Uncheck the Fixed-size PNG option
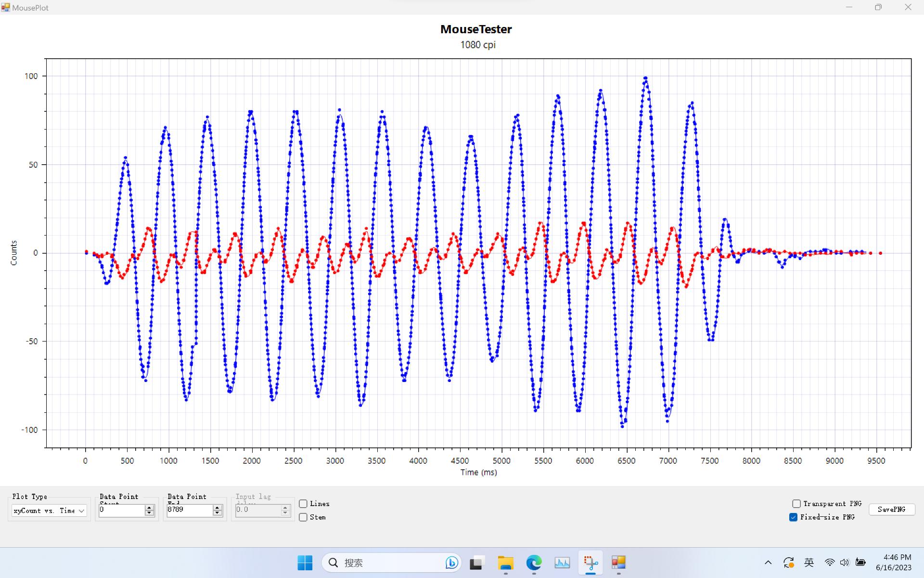924x578 pixels. 793,517
